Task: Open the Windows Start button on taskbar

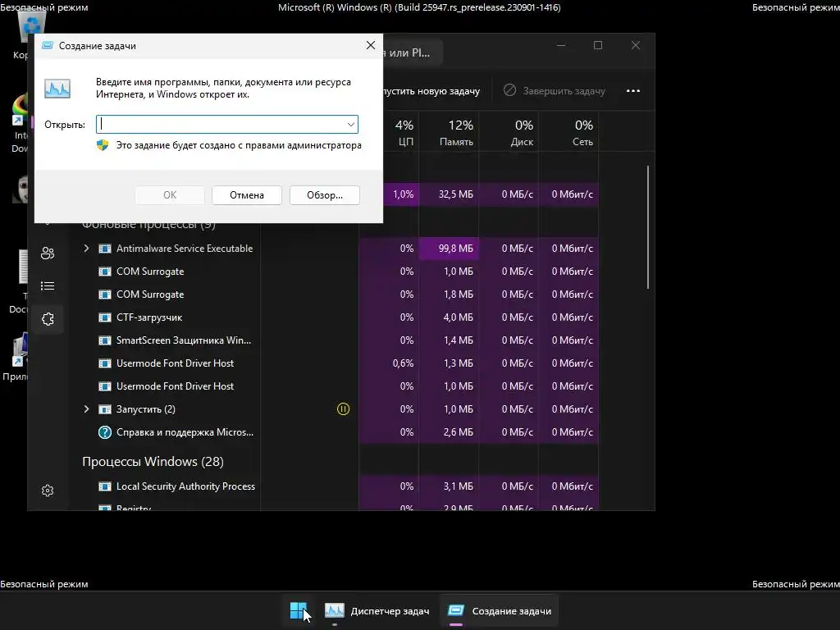Action: click(299, 610)
